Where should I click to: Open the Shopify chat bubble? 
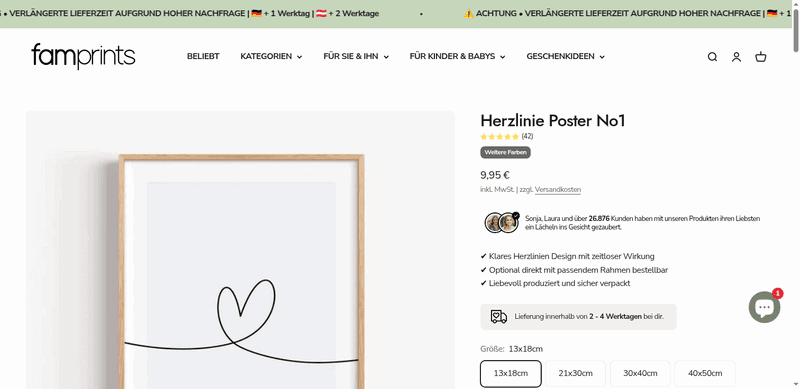point(764,307)
